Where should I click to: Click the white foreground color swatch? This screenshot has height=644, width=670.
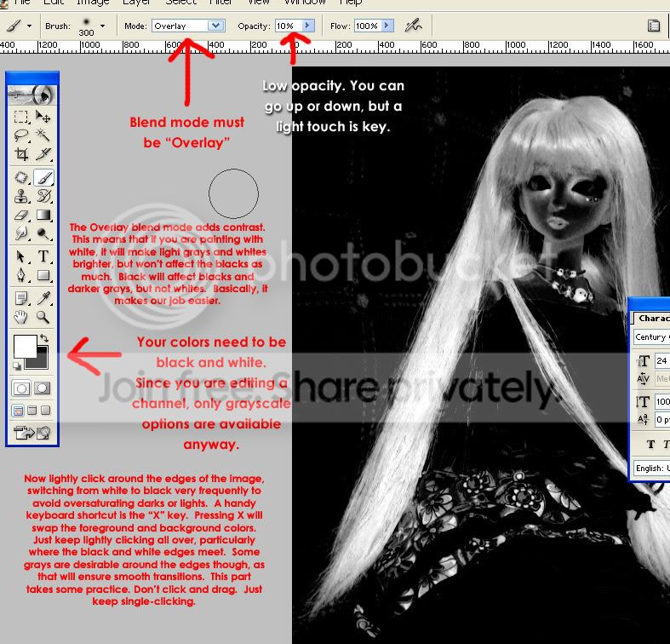pyautogui.click(x=25, y=346)
